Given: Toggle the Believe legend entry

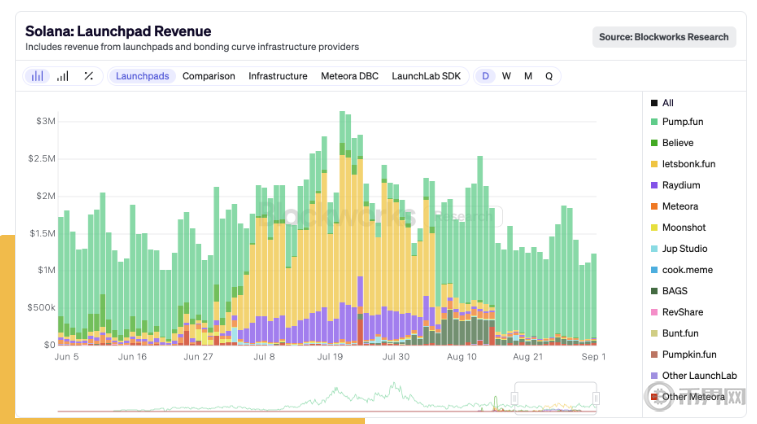Looking at the screenshot, I should click(677, 143).
